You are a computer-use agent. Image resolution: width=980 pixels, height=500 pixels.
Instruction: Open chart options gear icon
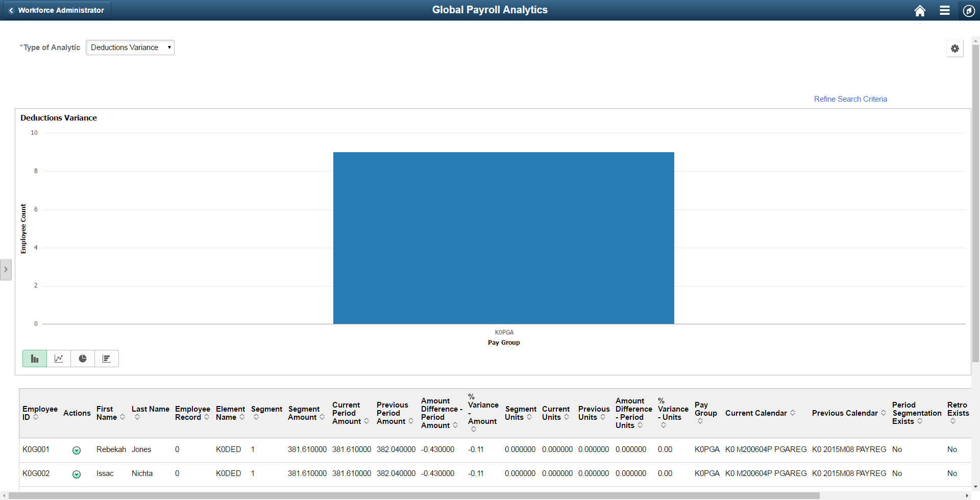coord(954,49)
